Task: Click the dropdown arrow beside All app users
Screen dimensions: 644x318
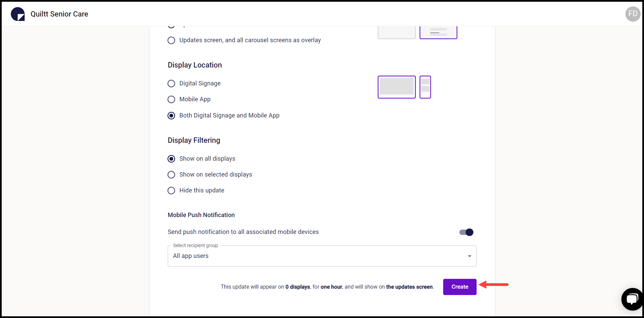Action: (x=469, y=256)
